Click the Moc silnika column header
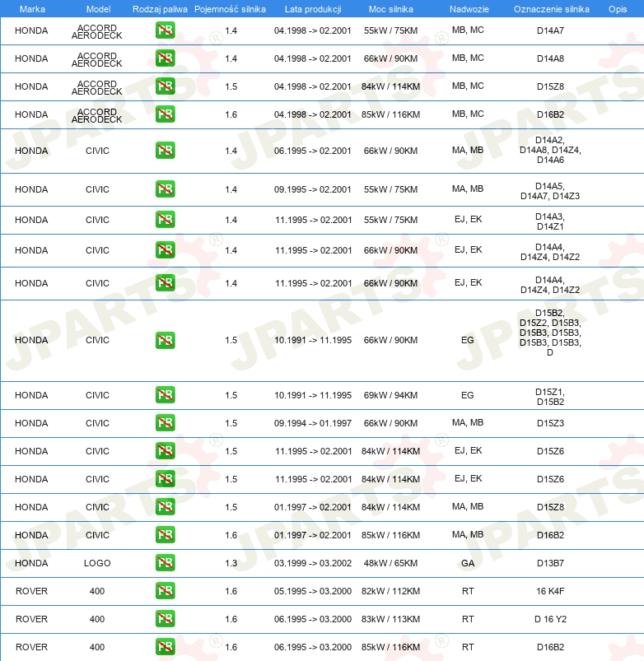This screenshot has width=644, height=661. [391, 8]
